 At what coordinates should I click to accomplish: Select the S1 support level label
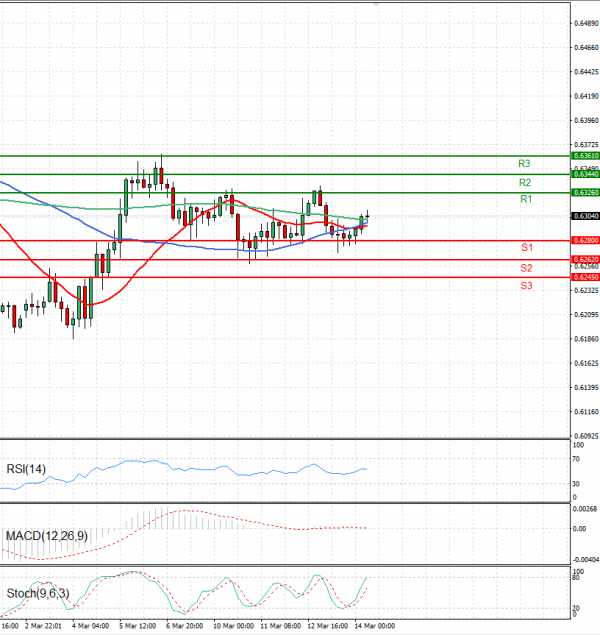[x=525, y=247]
